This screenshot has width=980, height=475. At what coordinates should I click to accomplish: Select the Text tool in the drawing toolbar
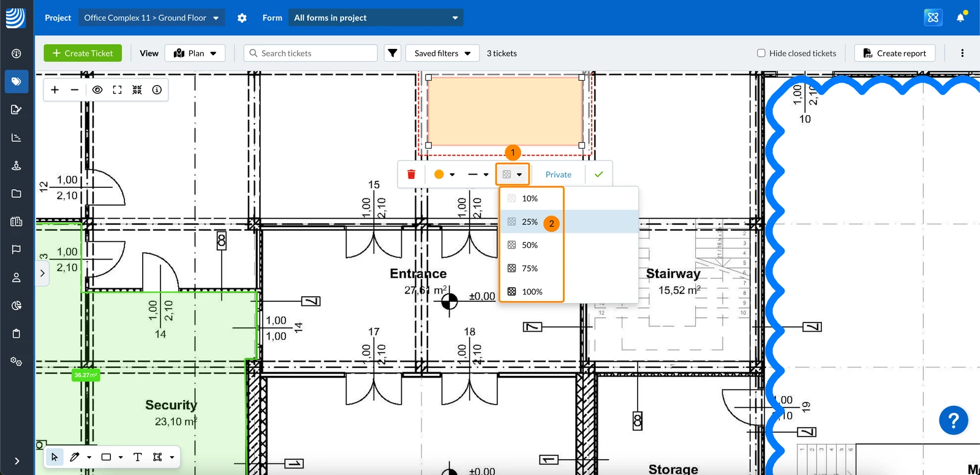(137, 457)
